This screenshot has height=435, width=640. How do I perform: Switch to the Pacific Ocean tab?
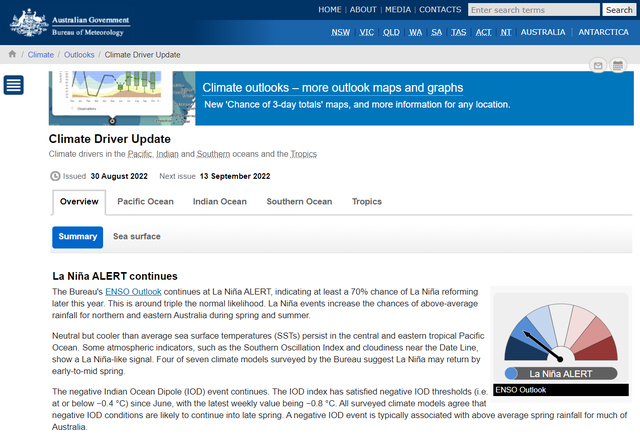[145, 202]
